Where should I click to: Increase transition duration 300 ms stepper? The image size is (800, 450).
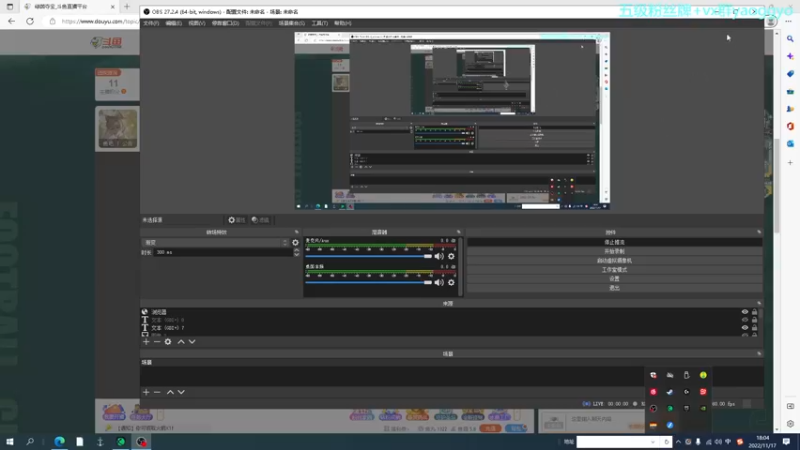[296, 250]
